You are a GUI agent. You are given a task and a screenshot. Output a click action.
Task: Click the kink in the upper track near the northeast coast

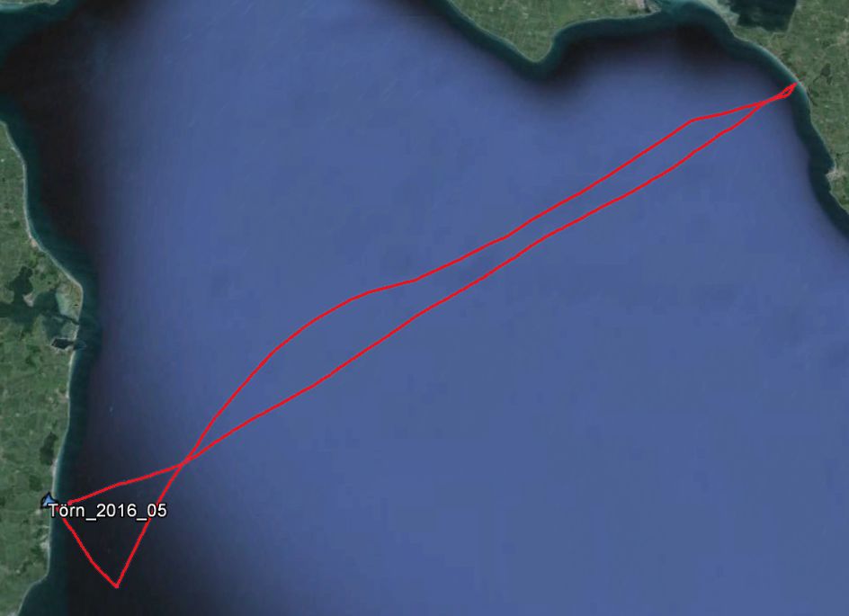[x=694, y=119]
